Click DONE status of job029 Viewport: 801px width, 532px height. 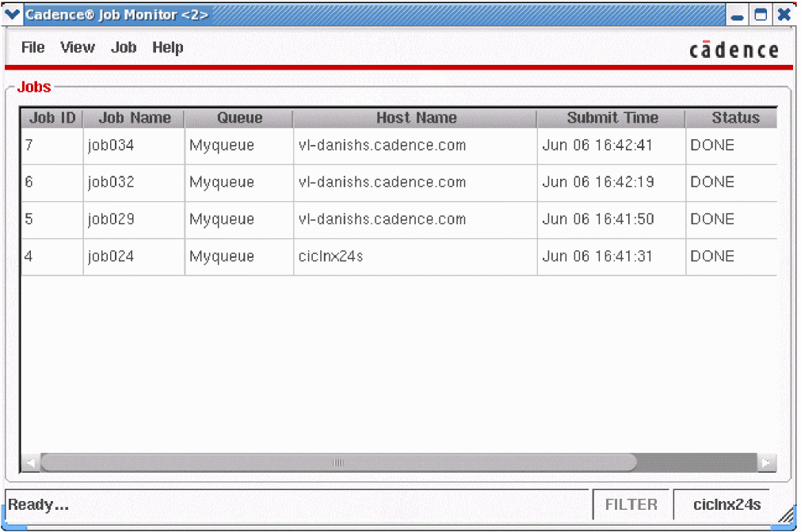[x=731, y=220]
